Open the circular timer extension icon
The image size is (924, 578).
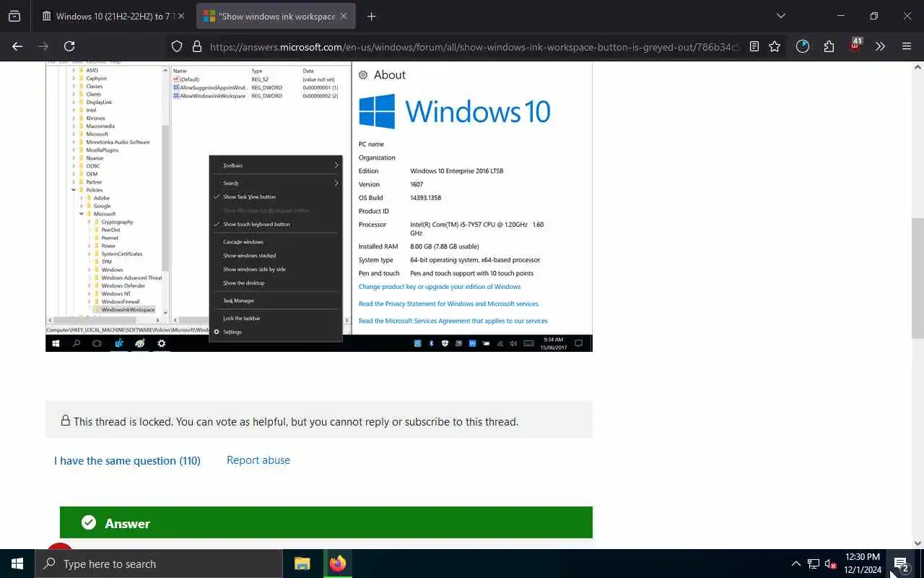point(803,46)
